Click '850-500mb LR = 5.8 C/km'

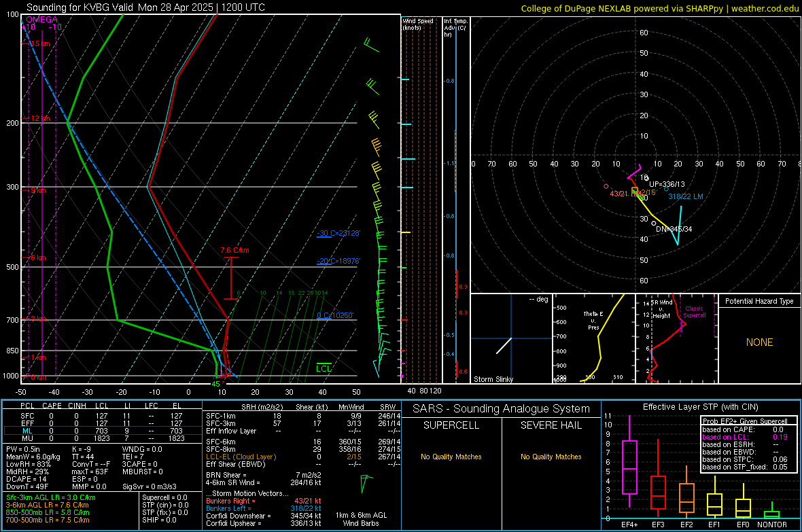[x=48, y=512]
